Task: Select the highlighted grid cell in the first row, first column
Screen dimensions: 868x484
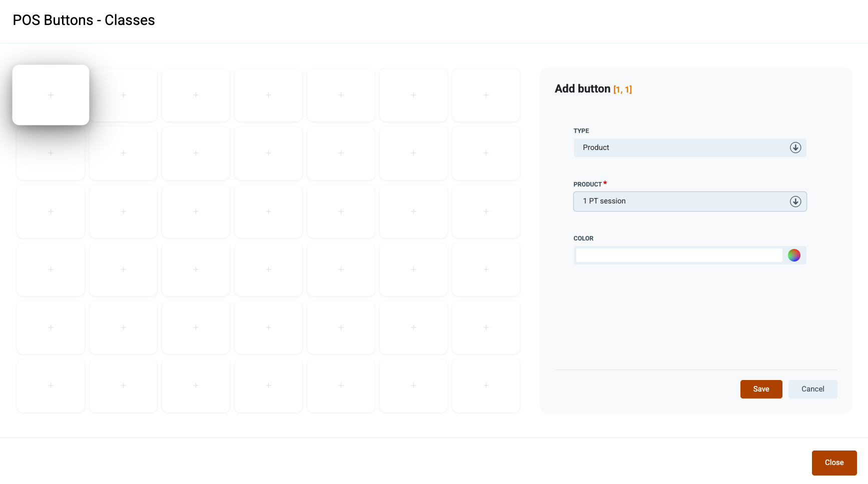Action: pos(51,95)
